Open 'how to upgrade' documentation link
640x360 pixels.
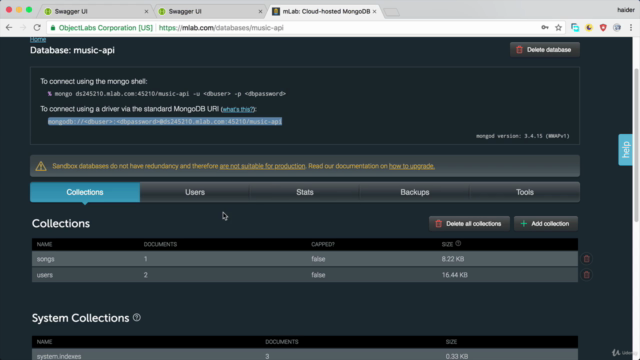[x=411, y=166]
